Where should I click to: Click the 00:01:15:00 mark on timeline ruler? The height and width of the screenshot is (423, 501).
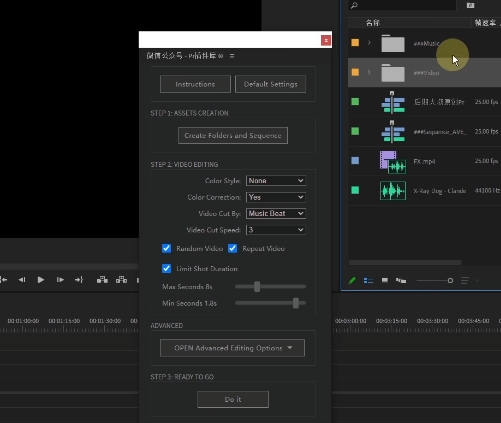[x=64, y=321]
